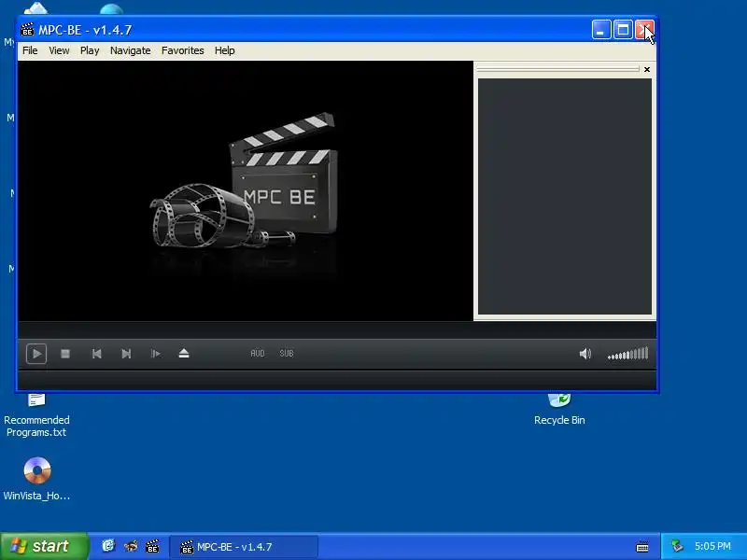Click the eject/open file icon
Viewport: 747px width, 560px height.
(184, 354)
